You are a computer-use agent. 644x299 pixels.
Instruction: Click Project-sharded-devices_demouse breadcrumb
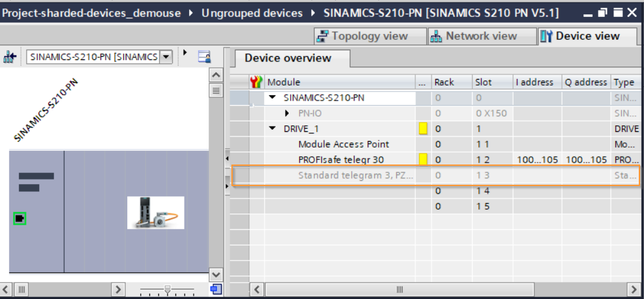[x=92, y=13]
